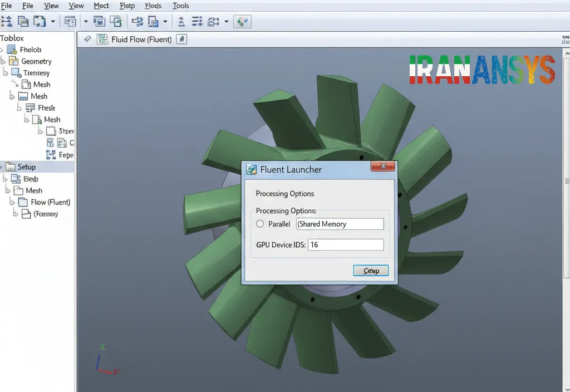Click the Fluid Flow (Fluent) system icon
The width and height of the screenshot is (570, 392).
pyautogui.click(x=102, y=39)
